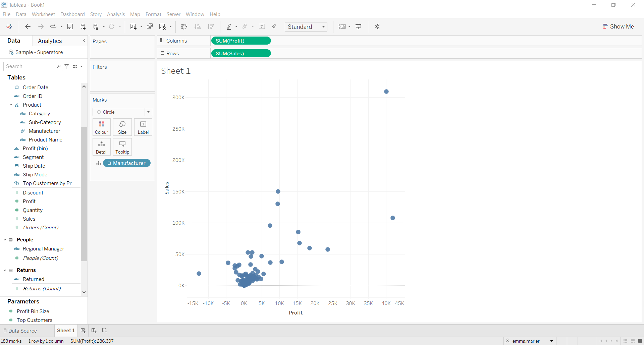Image resolution: width=644 pixels, height=345 pixels.
Task: Open the Colour marks card
Action: [x=101, y=127]
